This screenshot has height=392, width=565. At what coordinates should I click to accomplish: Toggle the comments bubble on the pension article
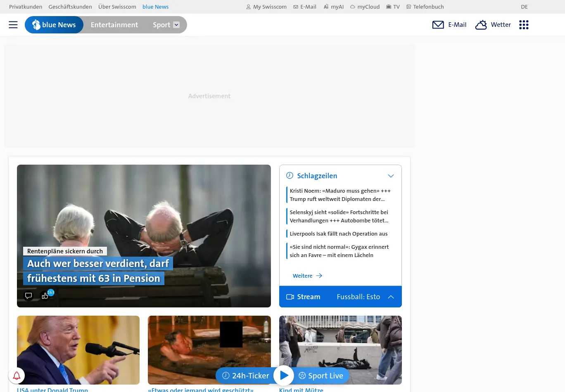28,295
